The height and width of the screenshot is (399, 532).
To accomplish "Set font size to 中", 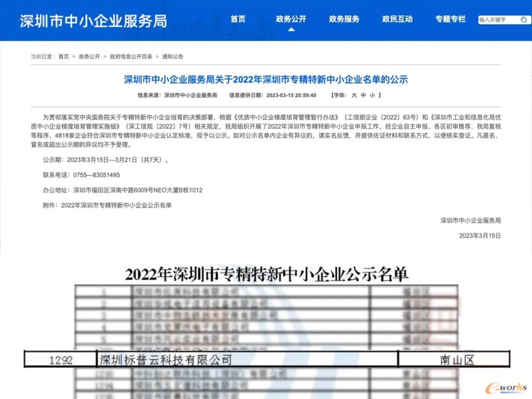I will pos(364,96).
